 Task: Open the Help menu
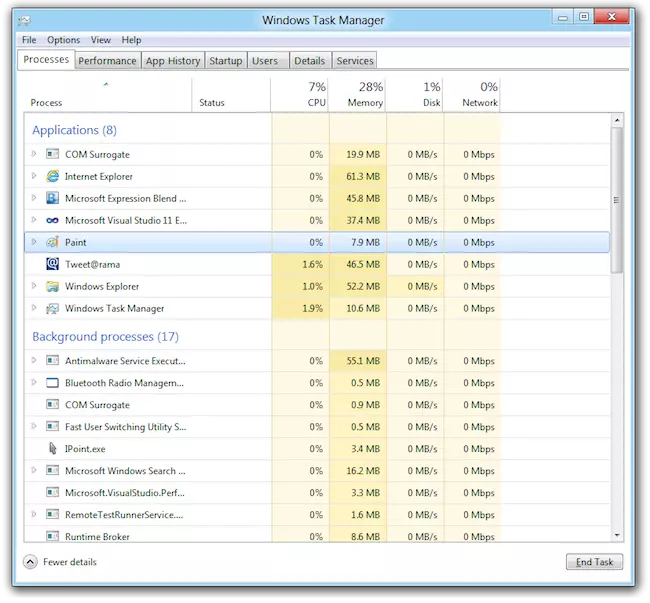pos(131,40)
